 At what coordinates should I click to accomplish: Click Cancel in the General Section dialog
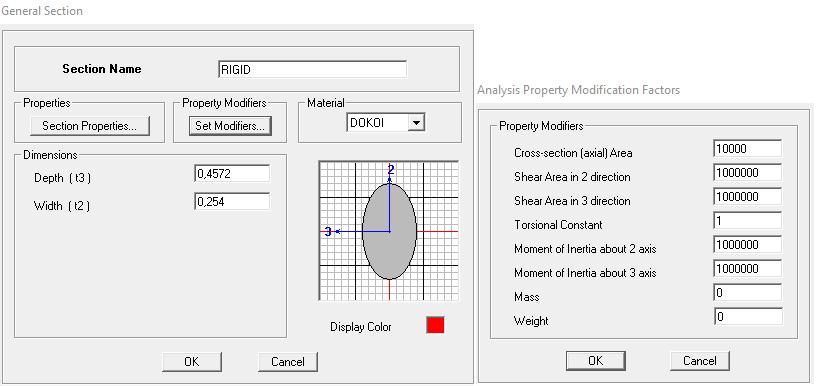click(x=288, y=361)
